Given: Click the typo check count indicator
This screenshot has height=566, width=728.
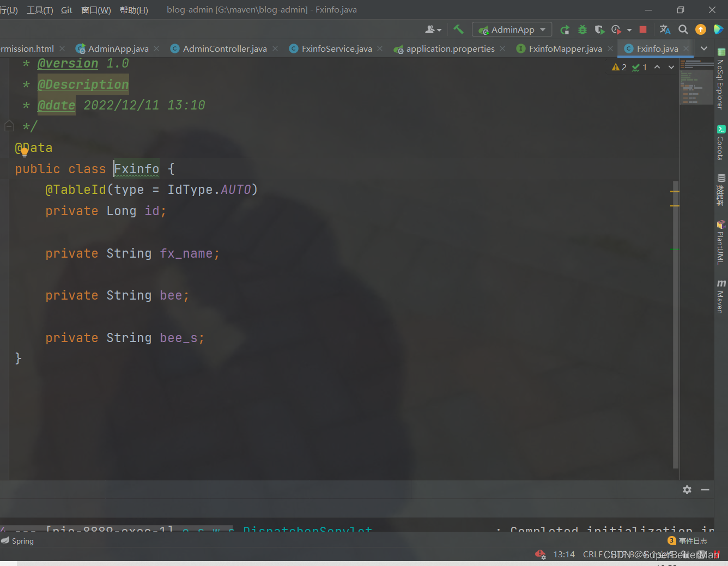Looking at the screenshot, I should (639, 67).
